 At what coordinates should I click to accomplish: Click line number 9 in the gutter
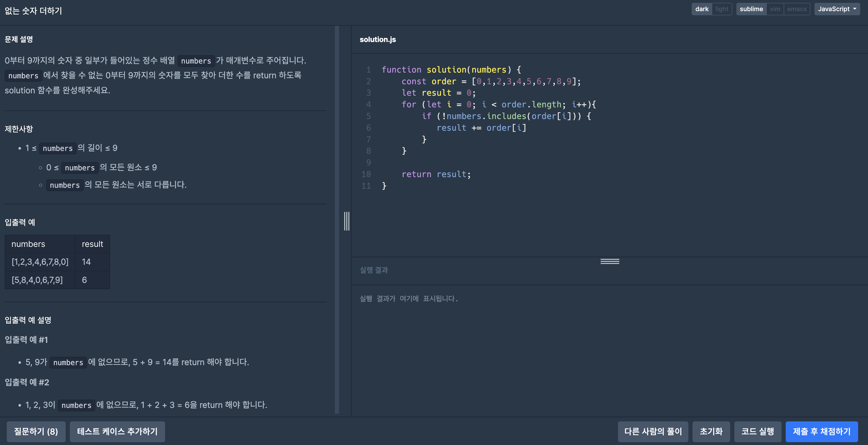[368, 163]
